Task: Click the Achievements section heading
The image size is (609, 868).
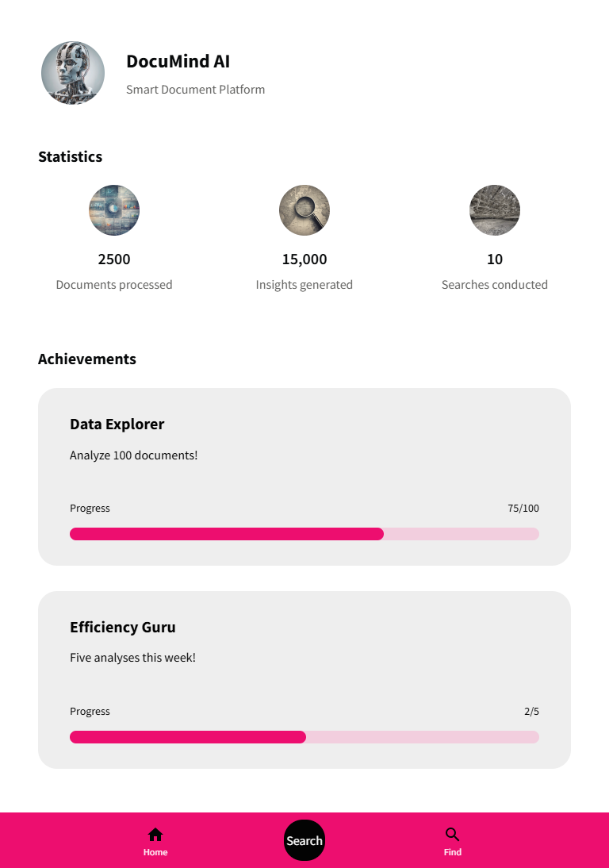Action: (87, 359)
